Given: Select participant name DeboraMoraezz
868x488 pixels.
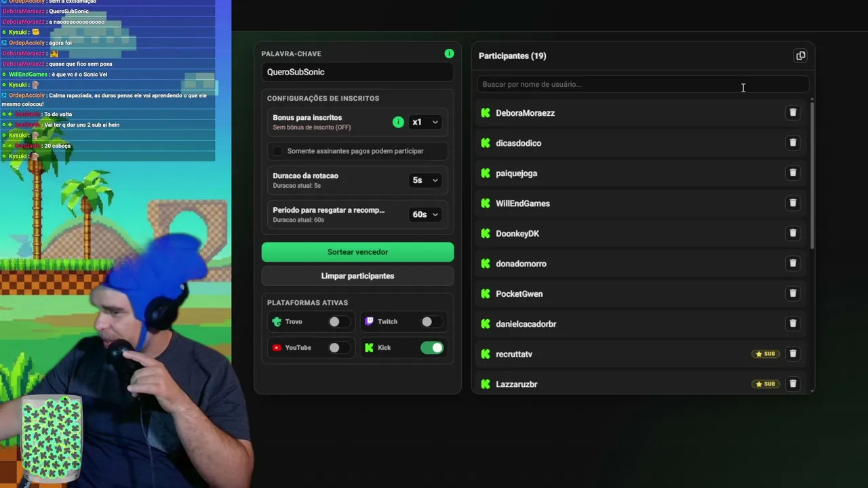Looking at the screenshot, I should 525,113.
